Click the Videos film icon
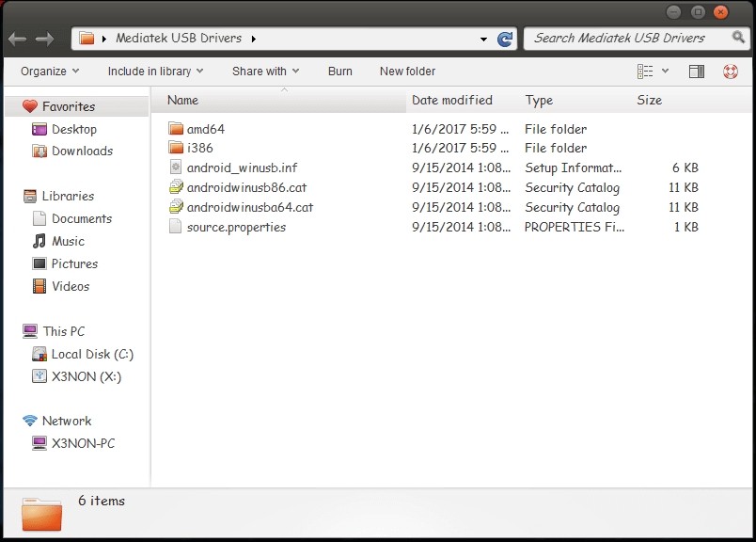Viewport: 756px width, 542px height. pos(39,286)
